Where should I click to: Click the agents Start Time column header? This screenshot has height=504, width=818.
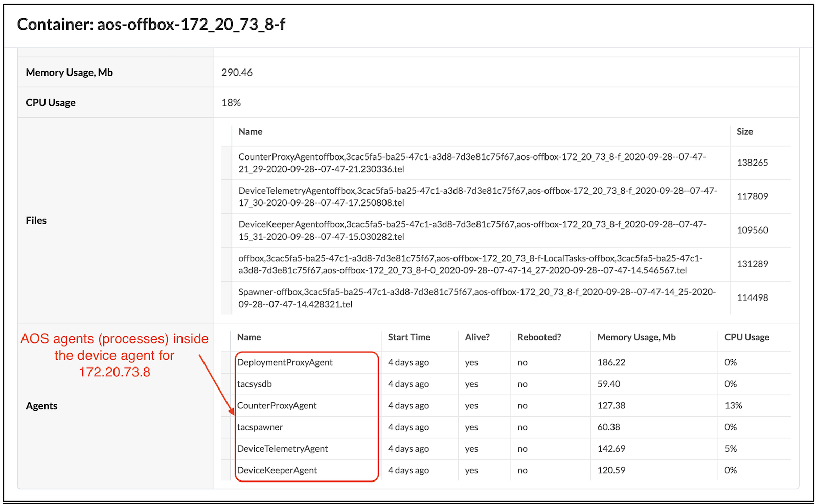[409, 337]
